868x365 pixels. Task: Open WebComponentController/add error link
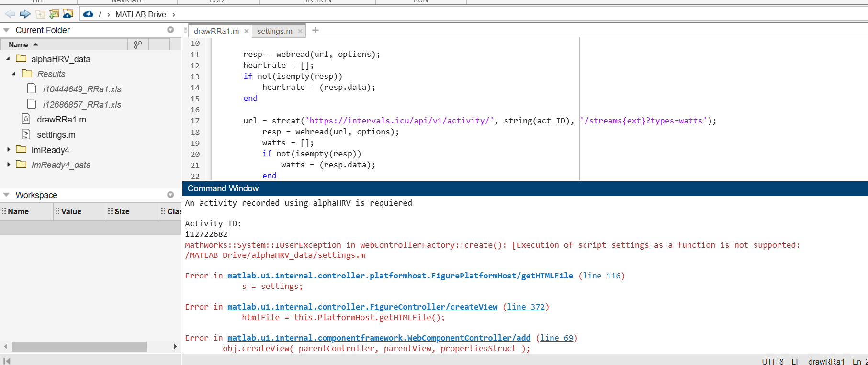click(379, 338)
